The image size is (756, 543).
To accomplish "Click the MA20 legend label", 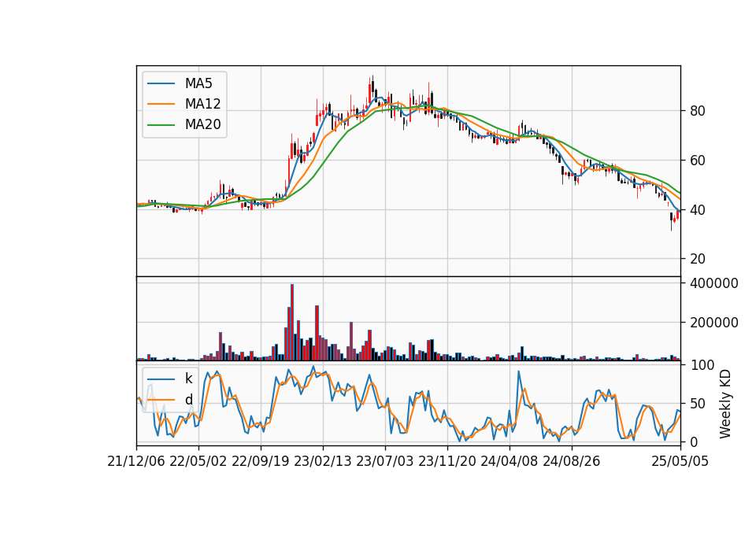I will (x=202, y=124).
